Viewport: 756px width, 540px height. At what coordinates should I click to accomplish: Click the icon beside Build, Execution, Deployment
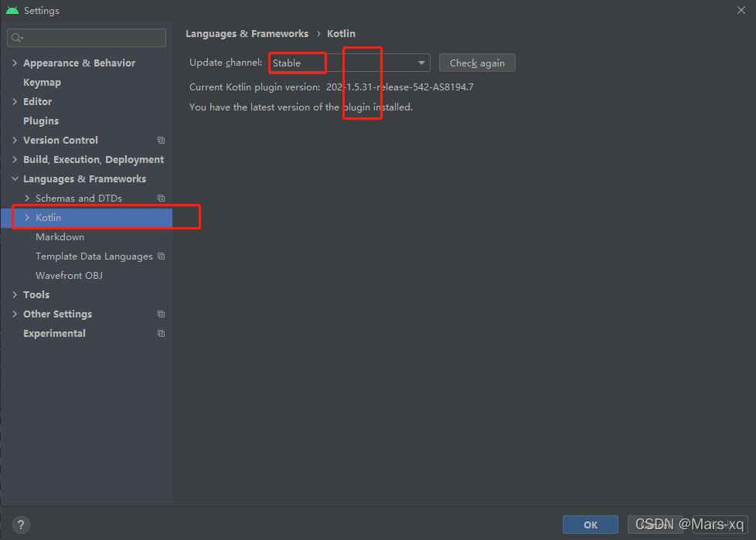pyautogui.click(x=161, y=159)
